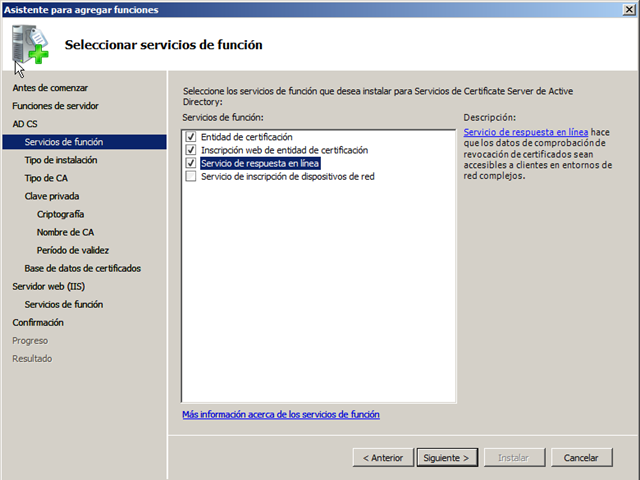Select Base de datos de certificados
The height and width of the screenshot is (480, 640).
coord(82,268)
